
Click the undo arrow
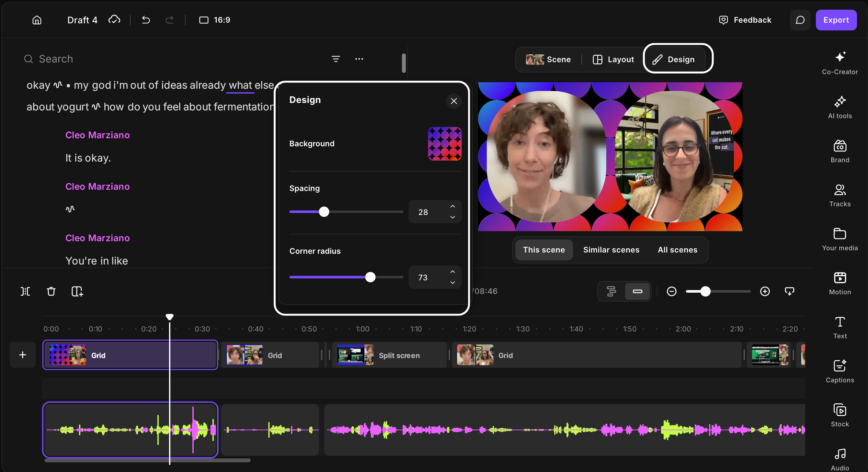click(145, 20)
